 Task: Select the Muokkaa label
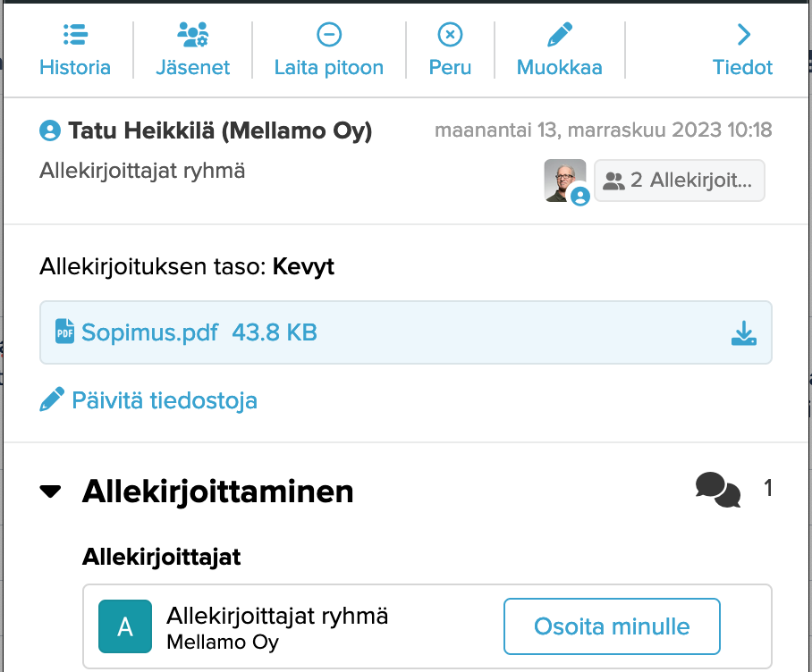[560, 67]
